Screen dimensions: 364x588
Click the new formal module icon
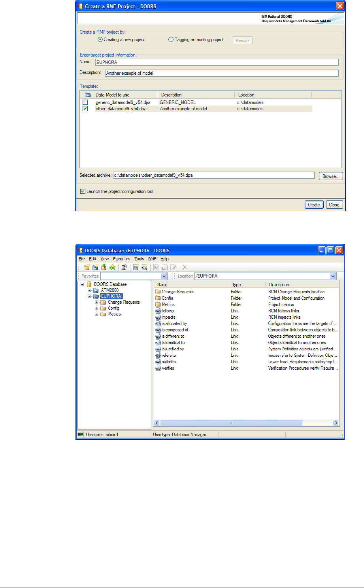coord(136,267)
